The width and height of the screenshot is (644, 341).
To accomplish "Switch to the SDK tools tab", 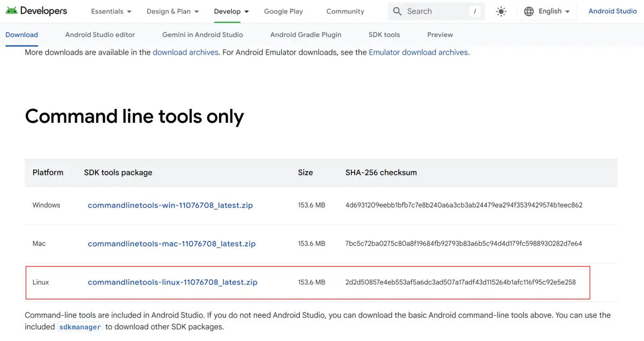I will [x=384, y=34].
